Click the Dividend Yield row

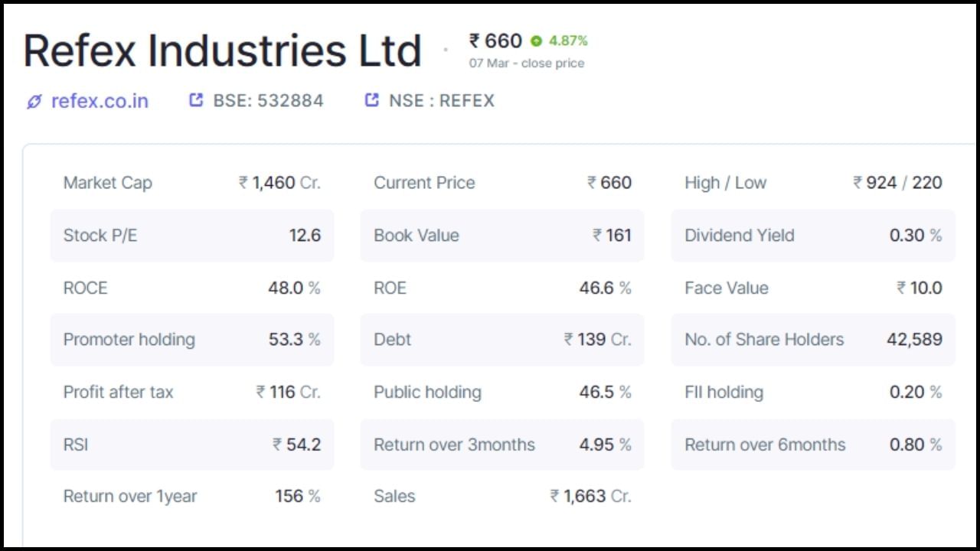pos(812,236)
